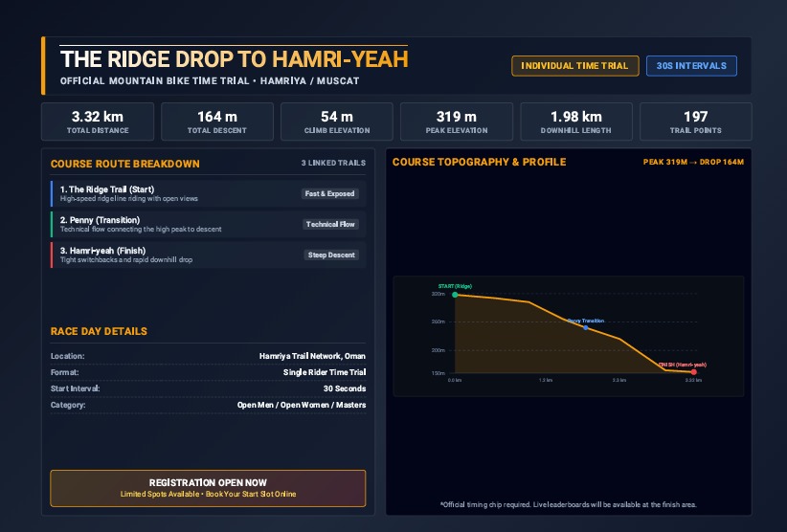This screenshot has height=532, width=787.
Task: Click the green START (Ridge) chart marker
Action: 455,295
